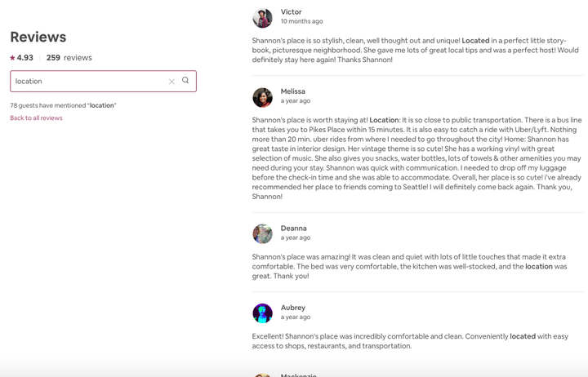This screenshot has width=588, height=377.
Task: Open Victor's profile picture
Action: coord(262,18)
